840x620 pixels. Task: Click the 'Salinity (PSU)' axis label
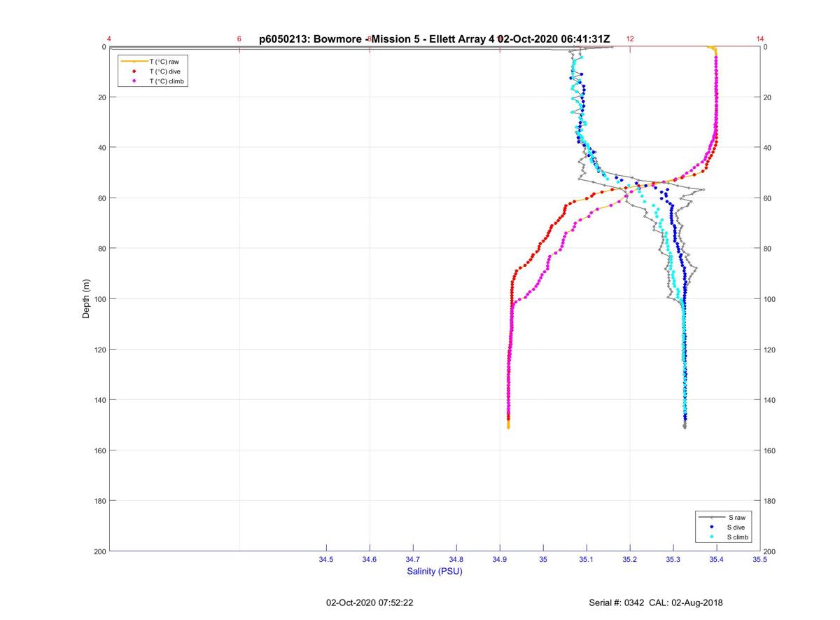click(435, 571)
